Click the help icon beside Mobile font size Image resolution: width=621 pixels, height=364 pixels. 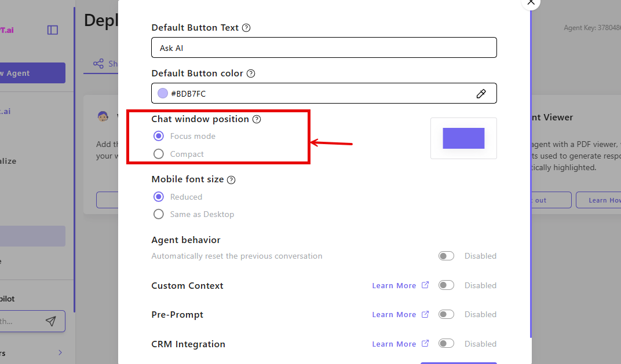(x=231, y=179)
